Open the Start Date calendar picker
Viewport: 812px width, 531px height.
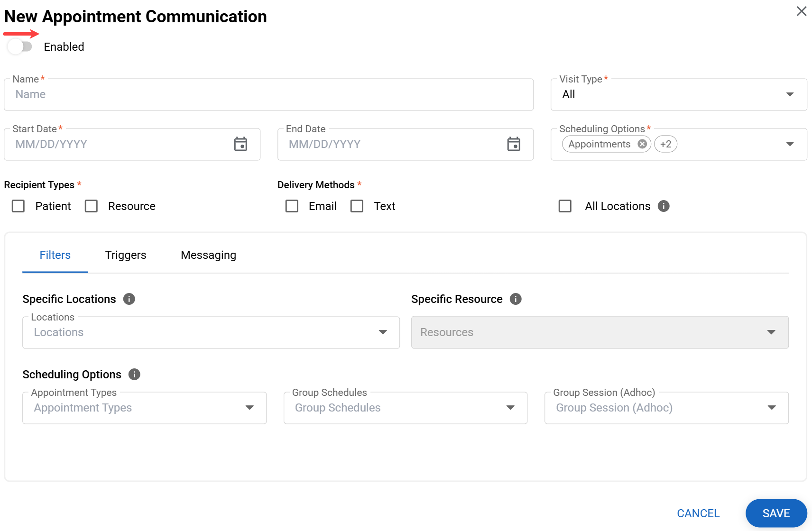pyautogui.click(x=240, y=144)
